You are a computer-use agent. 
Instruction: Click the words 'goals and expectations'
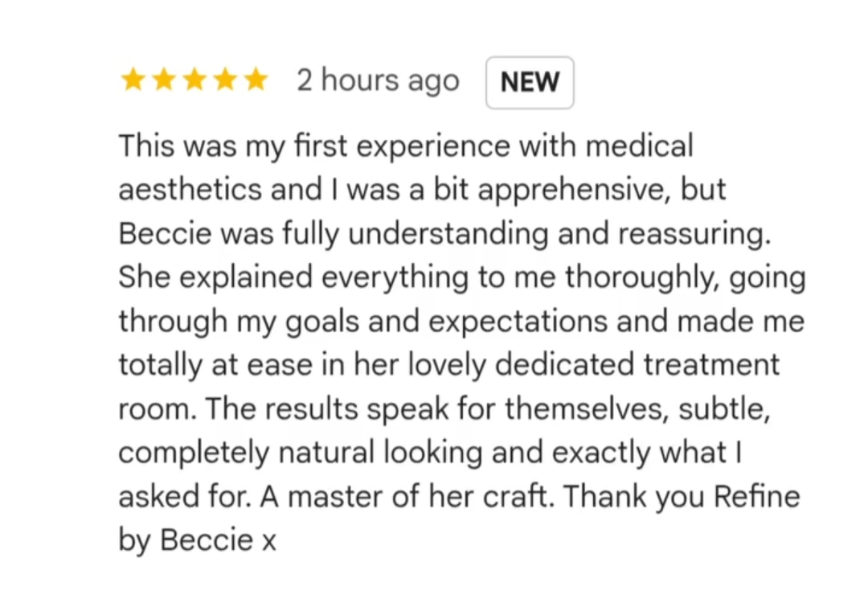pyautogui.click(x=446, y=322)
